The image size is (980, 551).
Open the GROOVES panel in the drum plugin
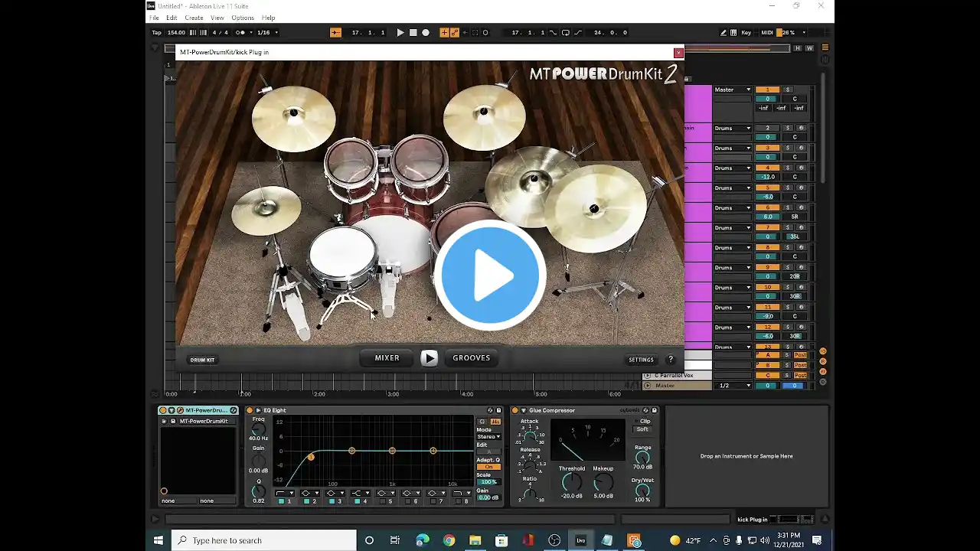471,358
